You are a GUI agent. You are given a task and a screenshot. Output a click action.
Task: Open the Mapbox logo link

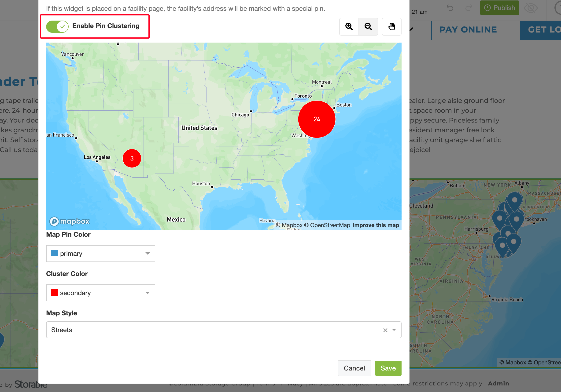click(x=69, y=221)
